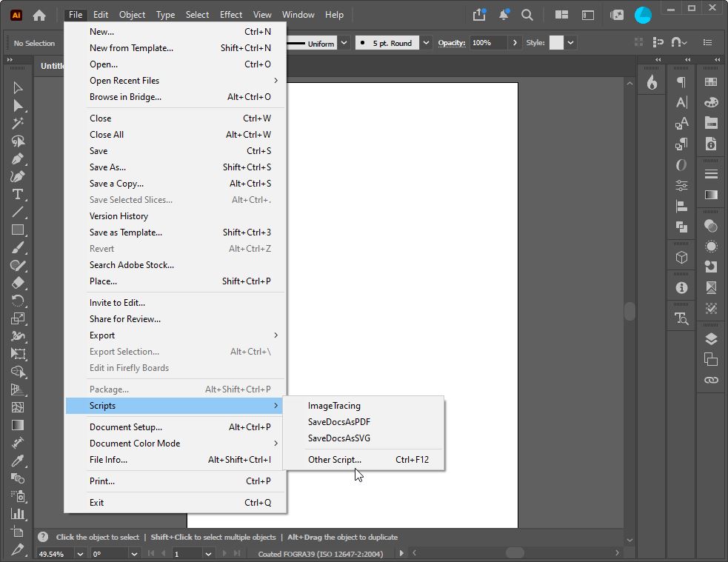The width and height of the screenshot is (728, 562).
Task: Click the Search magnifier icon
Action: click(x=527, y=15)
